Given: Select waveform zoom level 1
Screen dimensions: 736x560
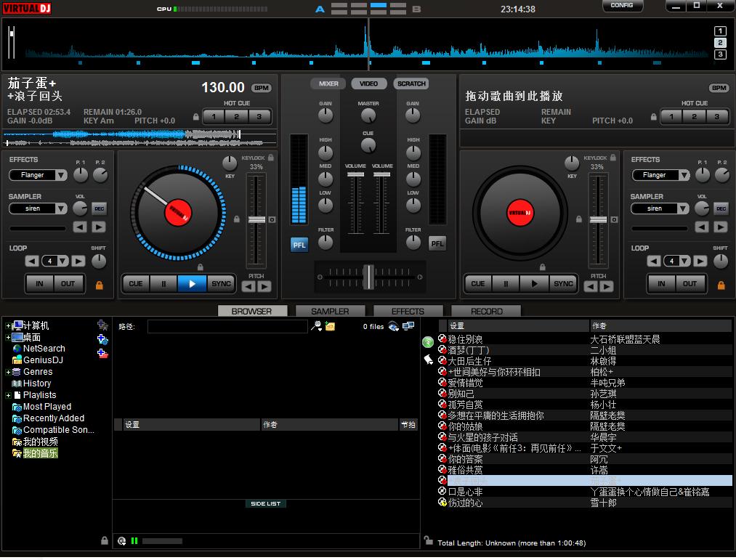Looking at the screenshot, I should pos(720,31).
